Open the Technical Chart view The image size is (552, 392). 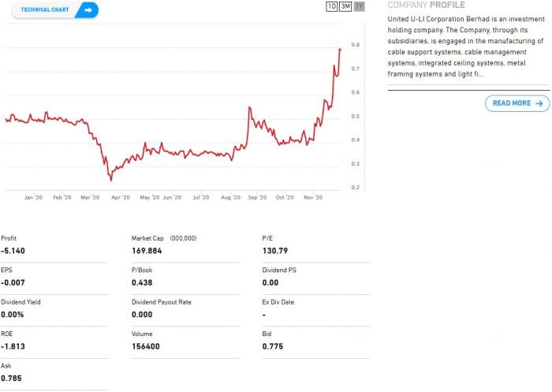coord(46,10)
